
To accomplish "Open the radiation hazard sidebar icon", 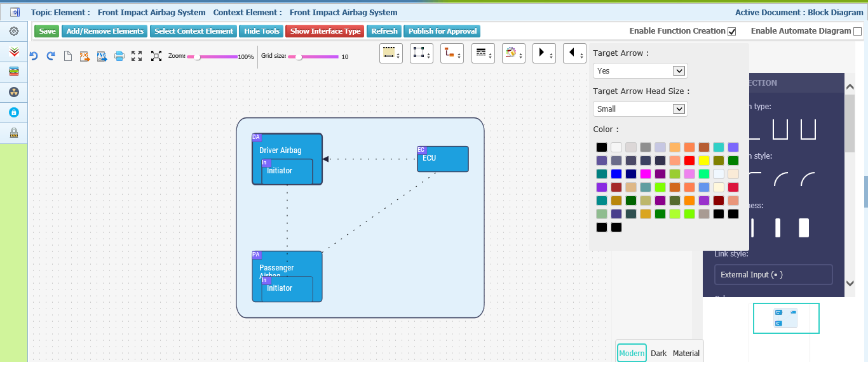I will [14, 92].
